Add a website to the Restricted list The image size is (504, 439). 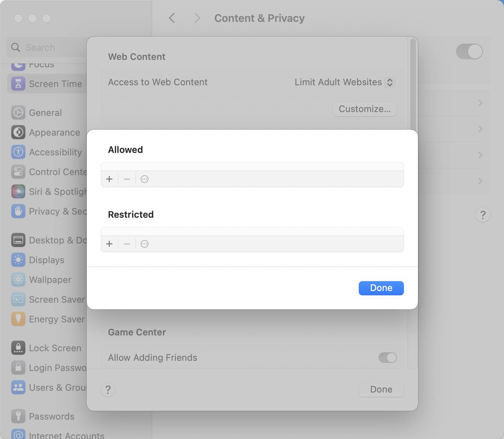point(109,244)
